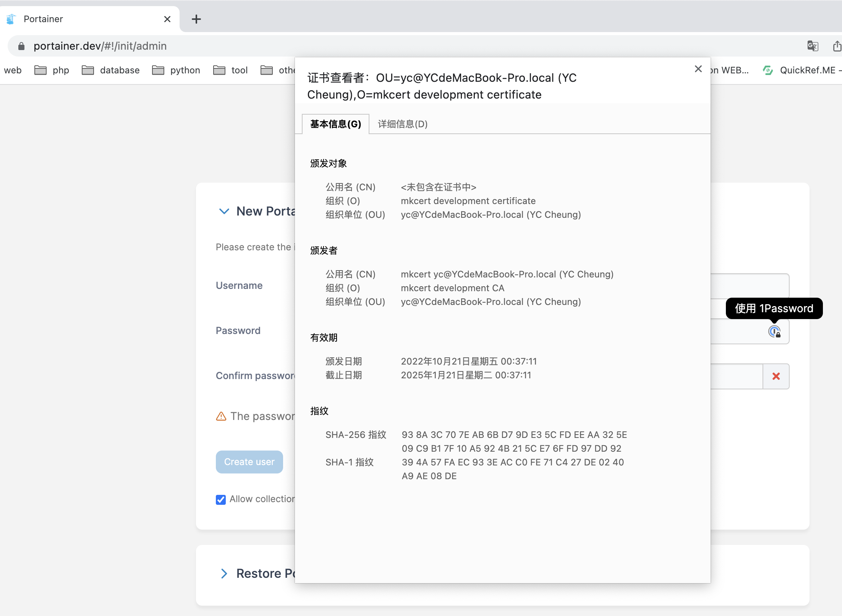Open the python bookmarks folder
This screenshot has height=616, width=842.
(176, 70)
